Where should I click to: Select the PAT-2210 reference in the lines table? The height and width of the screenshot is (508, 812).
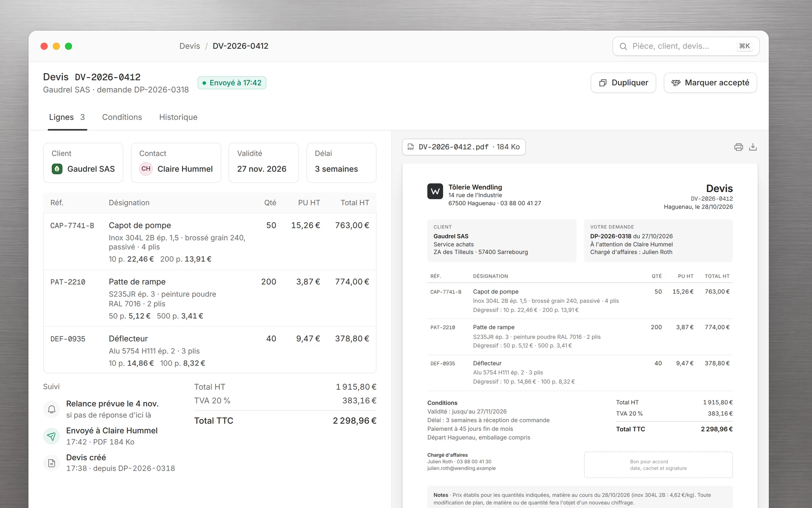(68, 282)
